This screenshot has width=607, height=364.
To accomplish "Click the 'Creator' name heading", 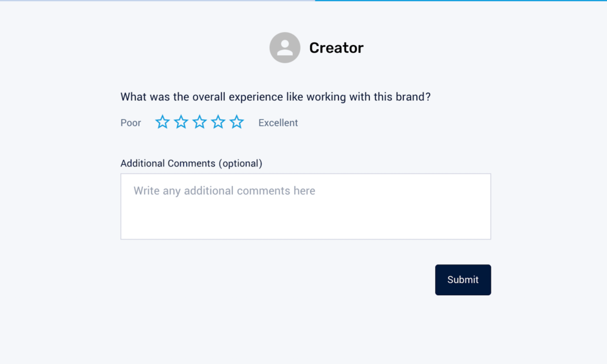I will 336,48.
